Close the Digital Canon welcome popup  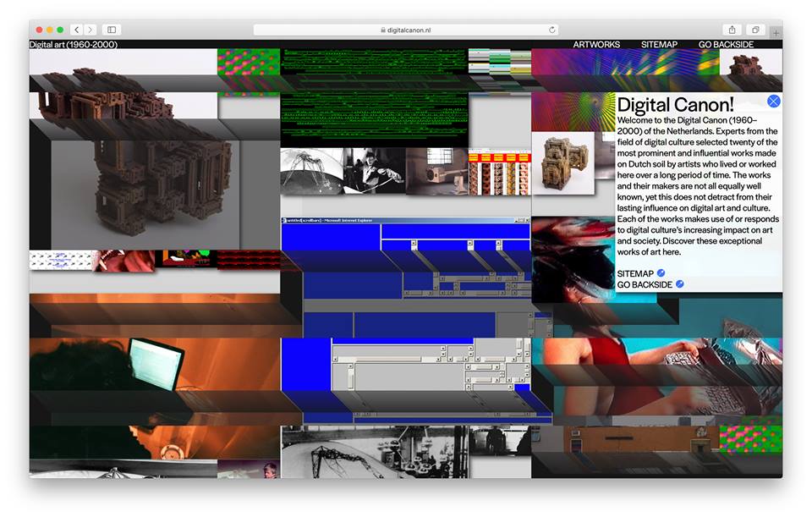[x=773, y=102]
